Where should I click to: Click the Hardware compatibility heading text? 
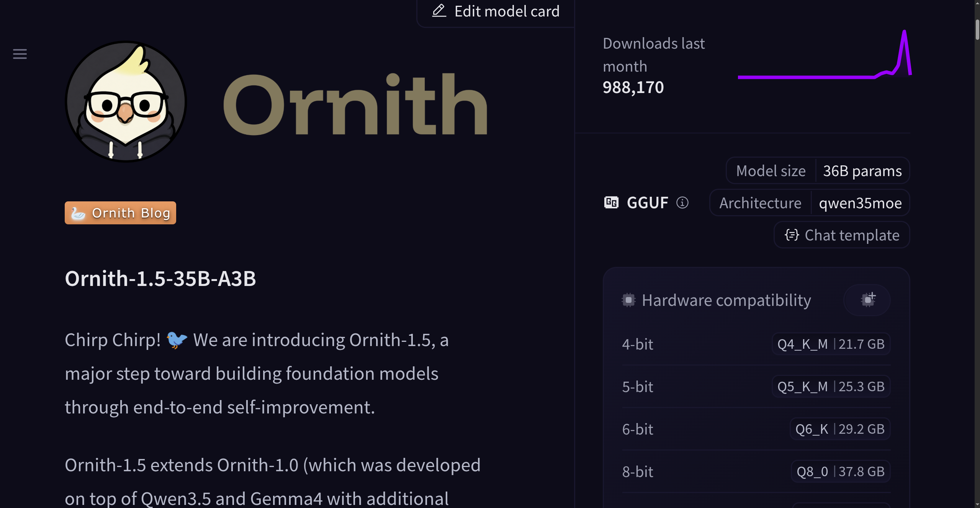coord(726,300)
